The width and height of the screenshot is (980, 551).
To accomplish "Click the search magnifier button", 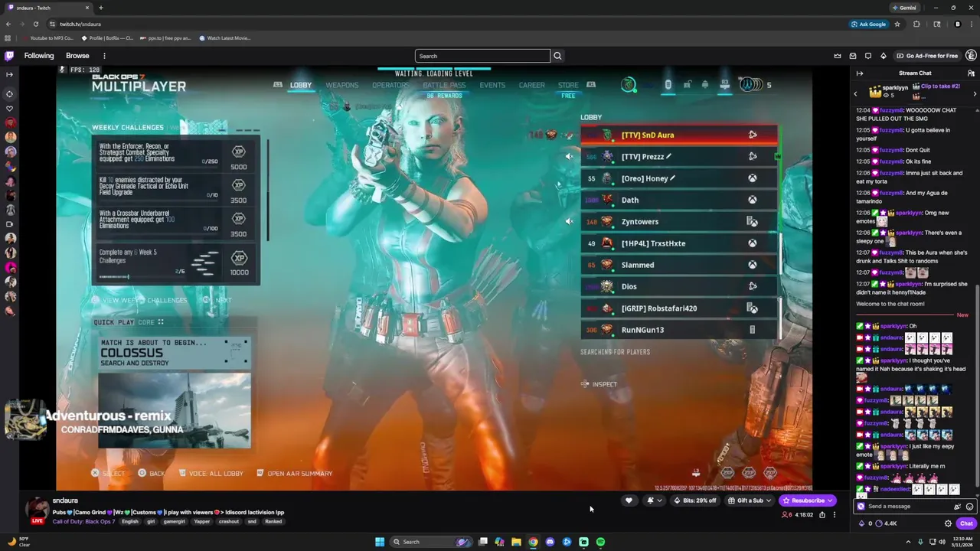I will pyautogui.click(x=557, y=56).
